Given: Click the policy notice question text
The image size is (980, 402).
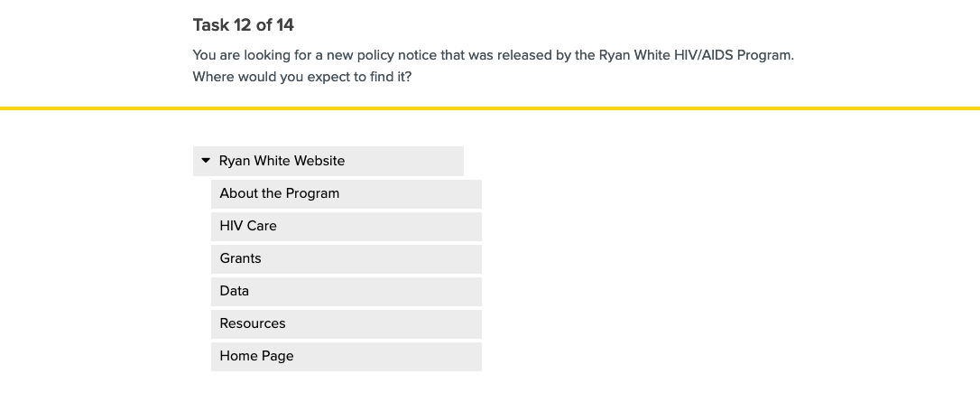Looking at the screenshot, I should point(493,55).
